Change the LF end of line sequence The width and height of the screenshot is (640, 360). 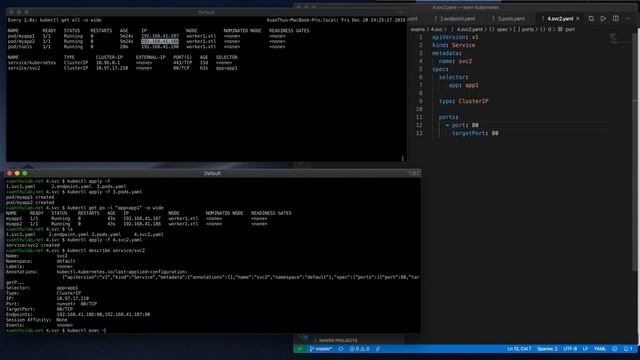(585, 349)
